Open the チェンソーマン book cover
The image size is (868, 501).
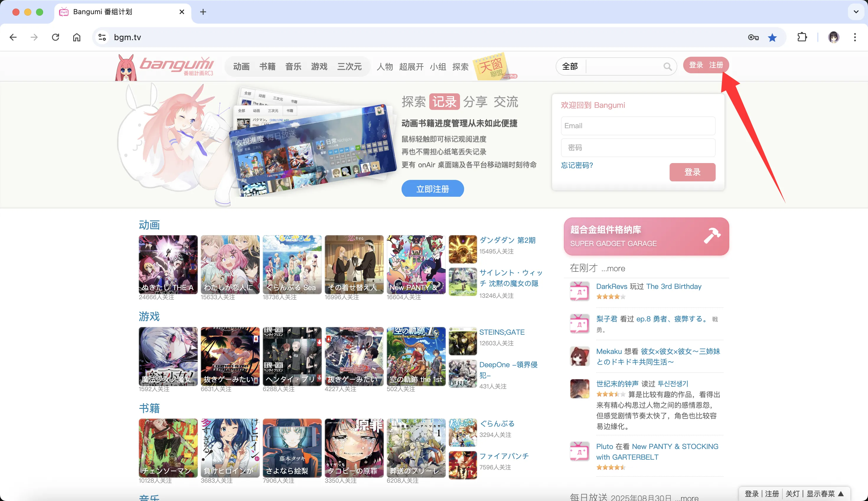click(168, 448)
